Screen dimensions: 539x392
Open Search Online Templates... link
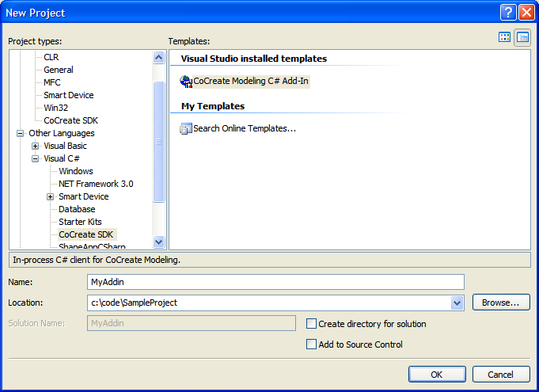coord(245,128)
